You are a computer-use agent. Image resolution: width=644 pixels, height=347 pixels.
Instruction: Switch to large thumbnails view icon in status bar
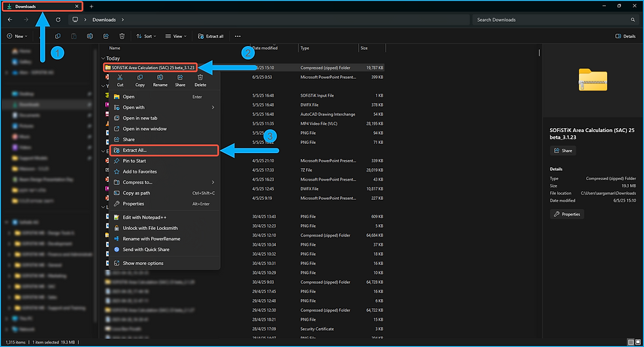click(638, 342)
